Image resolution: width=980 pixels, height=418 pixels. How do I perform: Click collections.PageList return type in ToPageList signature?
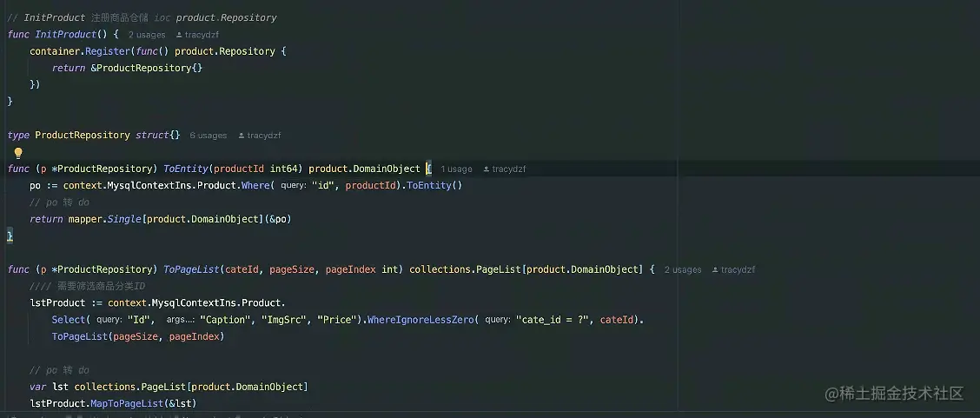[x=465, y=269]
